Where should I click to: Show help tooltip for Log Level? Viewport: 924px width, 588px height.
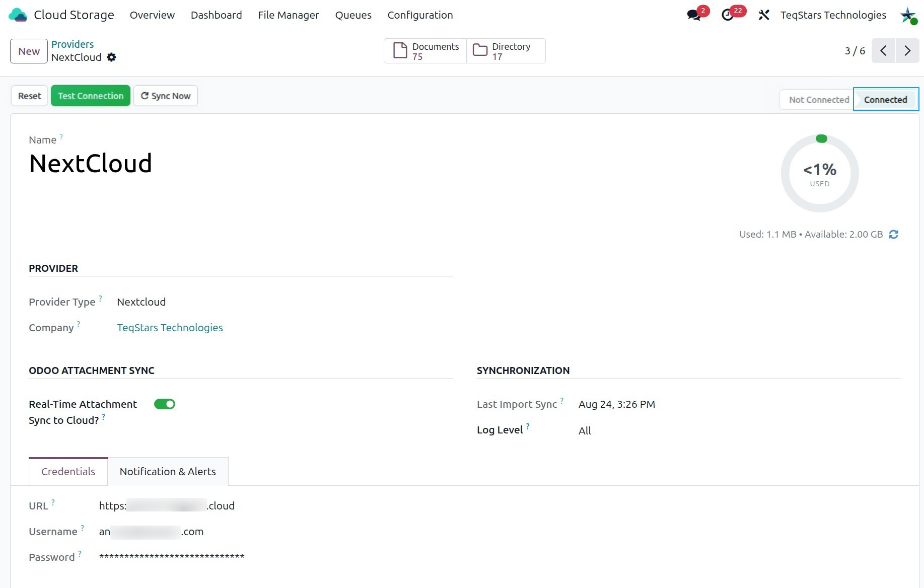[x=528, y=426]
